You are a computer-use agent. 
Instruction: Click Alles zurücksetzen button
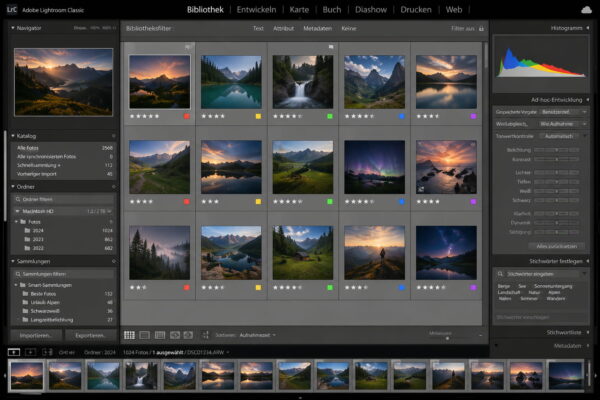pos(557,246)
